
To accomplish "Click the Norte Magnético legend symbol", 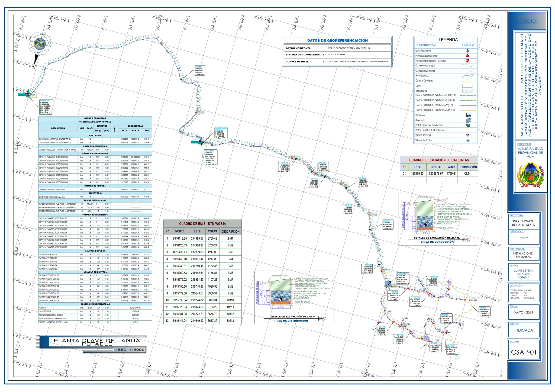I will pos(468,51).
